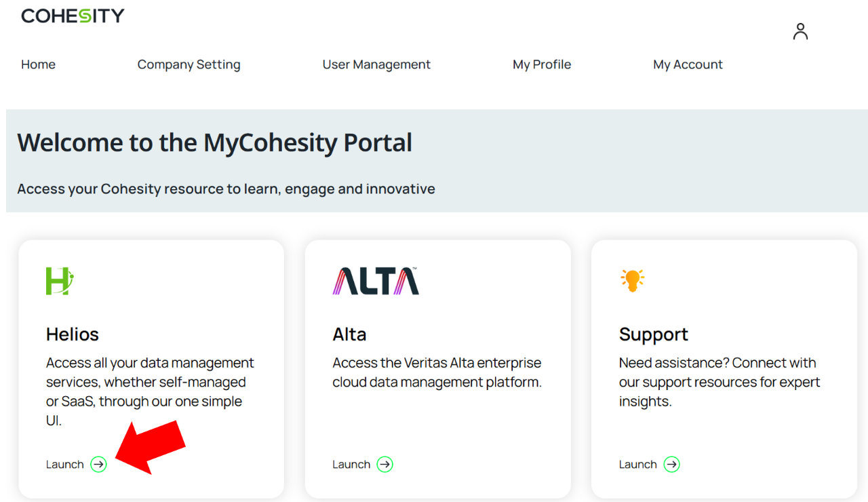The height and width of the screenshot is (502, 868).
Task: Click the Support description text
Action: (x=719, y=382)
